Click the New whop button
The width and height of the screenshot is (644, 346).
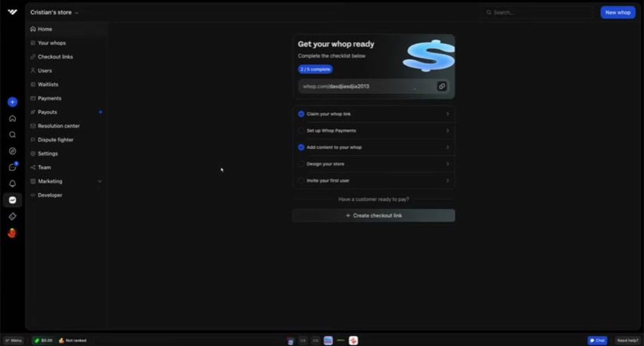coord(617,13)
